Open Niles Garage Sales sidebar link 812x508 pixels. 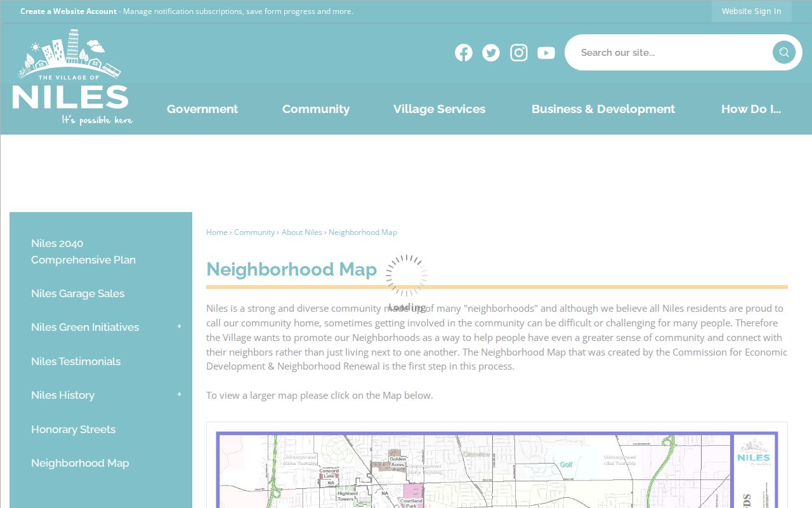click(77, 293)
